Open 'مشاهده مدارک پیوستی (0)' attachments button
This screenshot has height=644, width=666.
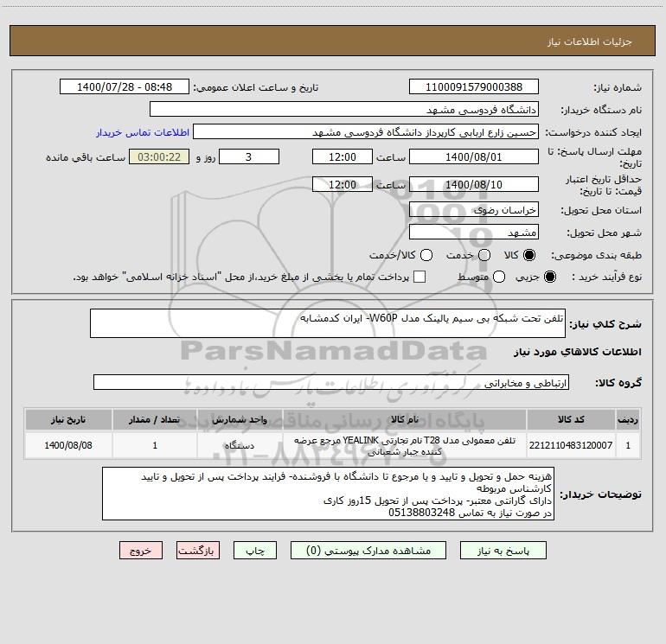[x=368, y=551]
